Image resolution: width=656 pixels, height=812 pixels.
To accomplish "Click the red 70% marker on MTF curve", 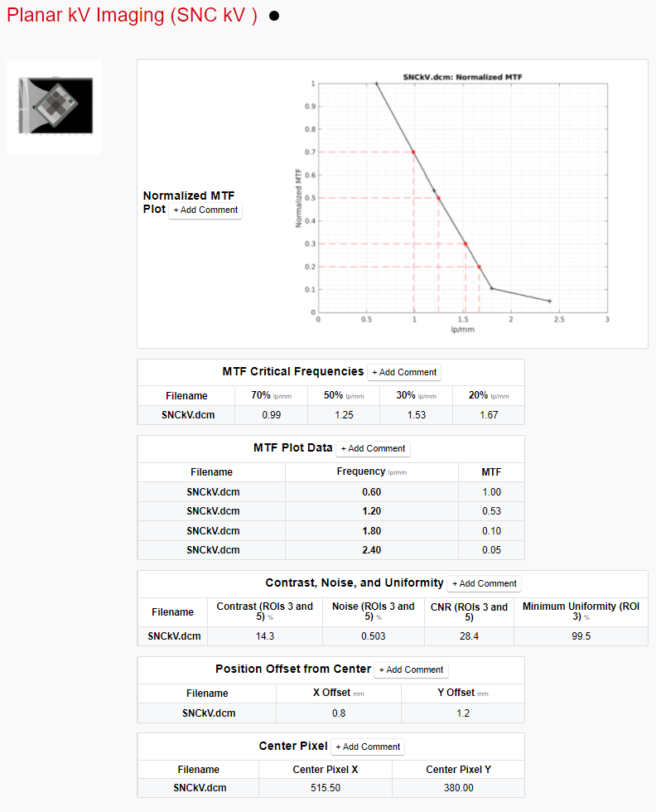I will click(414, 152).
